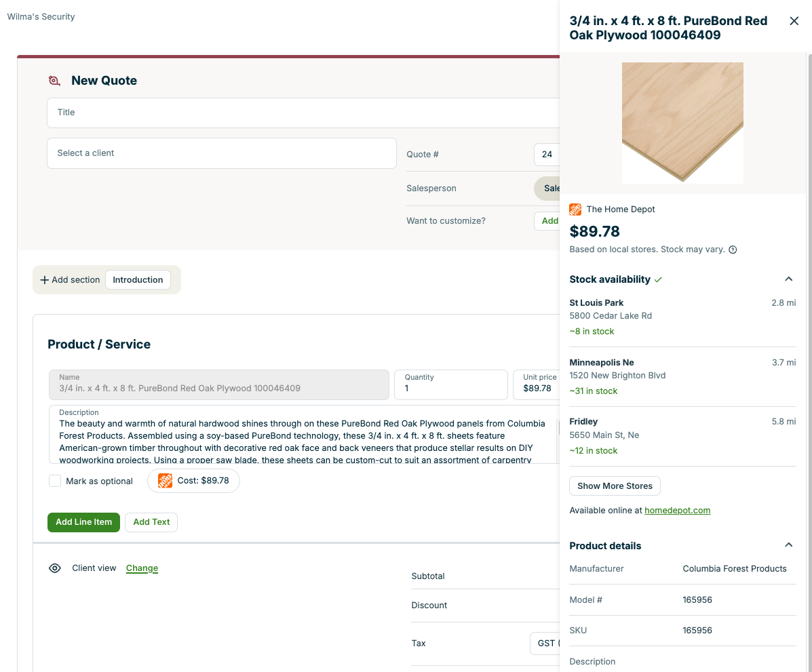This screenshot has height=672, width=812.
Task: Click the Show More Stores button
Action: (x=615, y=486)
